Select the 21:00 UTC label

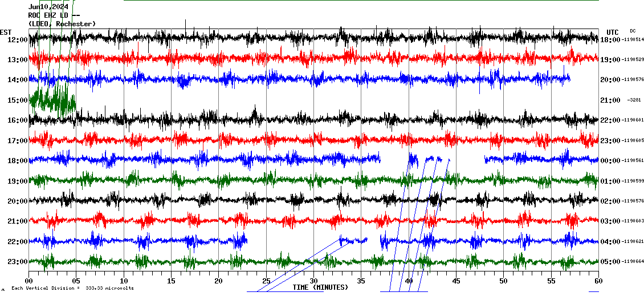[610, 100]
